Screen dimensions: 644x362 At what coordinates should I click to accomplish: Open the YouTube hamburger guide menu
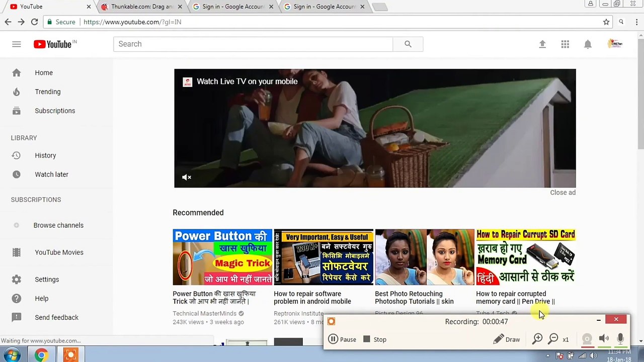[17, 44]
